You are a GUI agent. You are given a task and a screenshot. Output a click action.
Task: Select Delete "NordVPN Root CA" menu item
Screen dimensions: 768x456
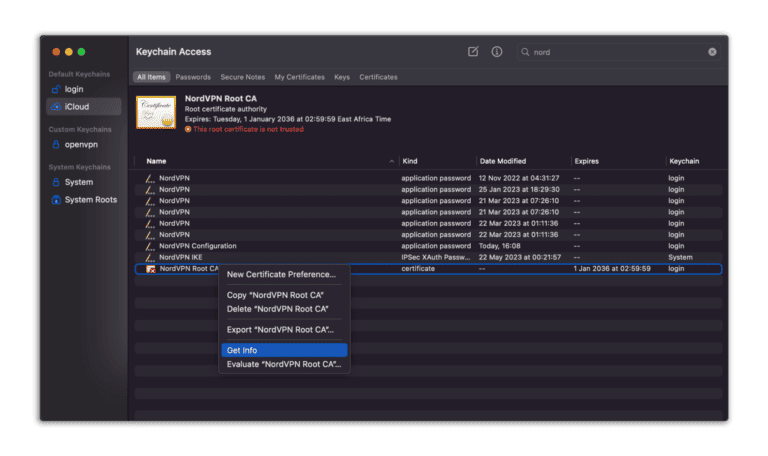[x=277, y=309]
